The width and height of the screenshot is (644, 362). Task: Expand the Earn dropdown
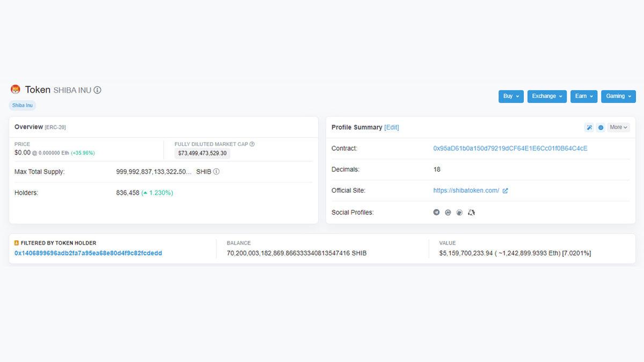(x=584, y=97)
